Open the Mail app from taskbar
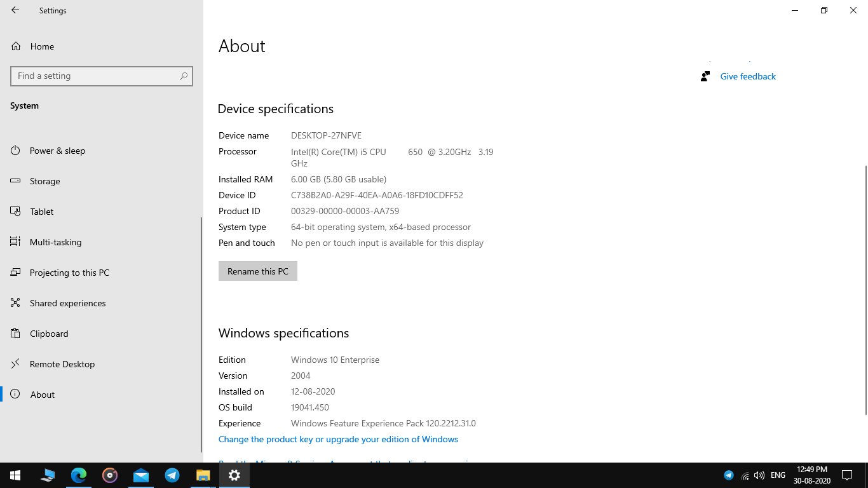868x488 pixels. click(141, 475)
